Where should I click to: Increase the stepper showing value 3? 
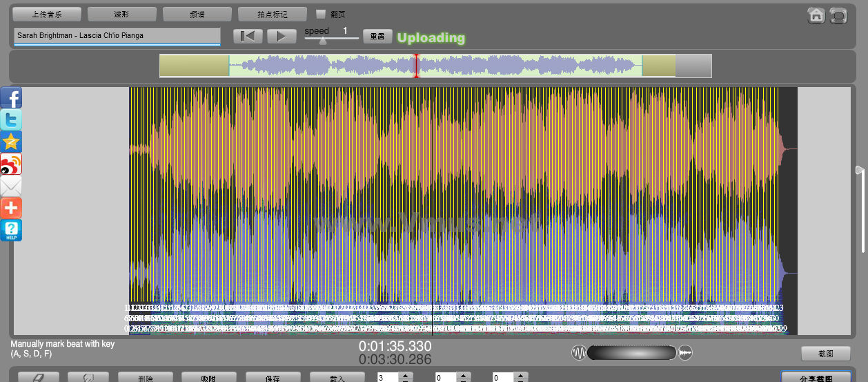[x=406, y=375]
